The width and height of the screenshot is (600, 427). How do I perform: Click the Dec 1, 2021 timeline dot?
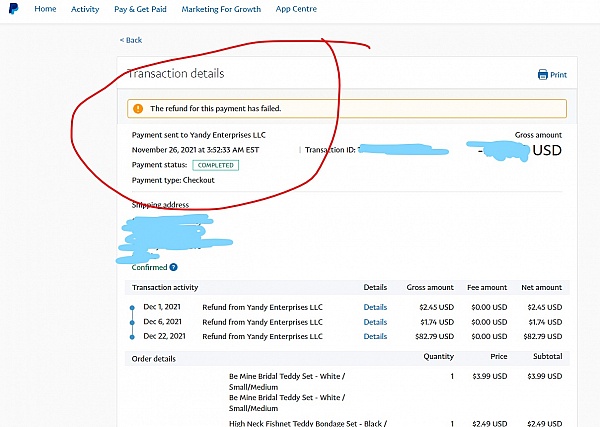click(133, 307)
